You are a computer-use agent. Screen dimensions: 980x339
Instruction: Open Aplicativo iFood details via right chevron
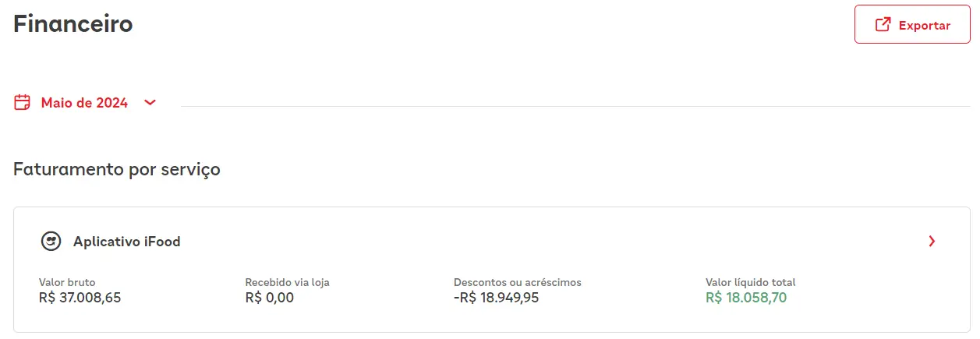[x=932, y=242]
